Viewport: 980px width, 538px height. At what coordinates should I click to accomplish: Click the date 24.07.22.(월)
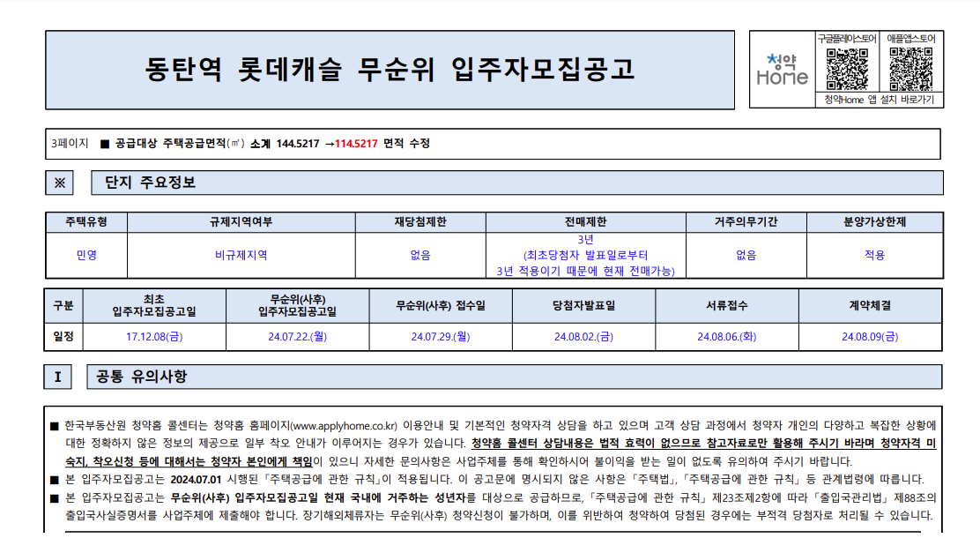[298, 337]
